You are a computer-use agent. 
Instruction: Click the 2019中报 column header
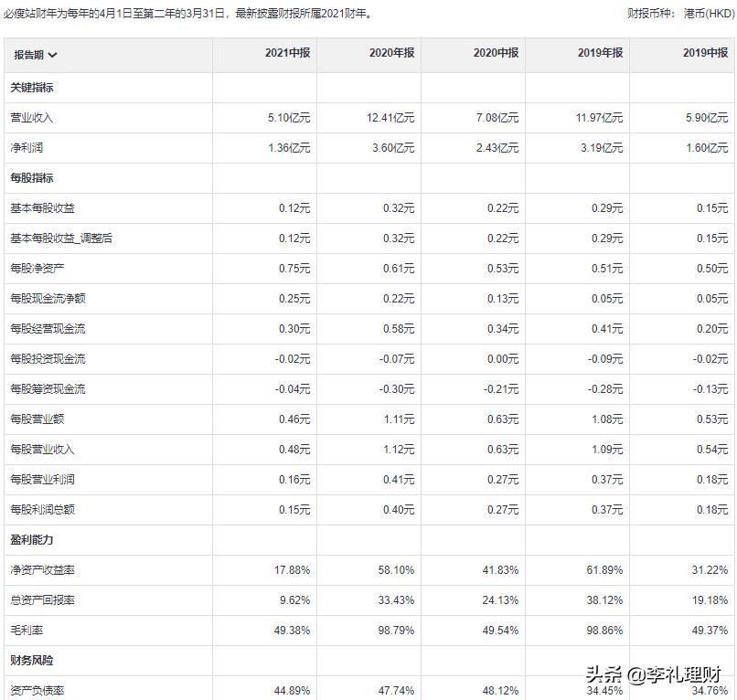pos(699,56)
